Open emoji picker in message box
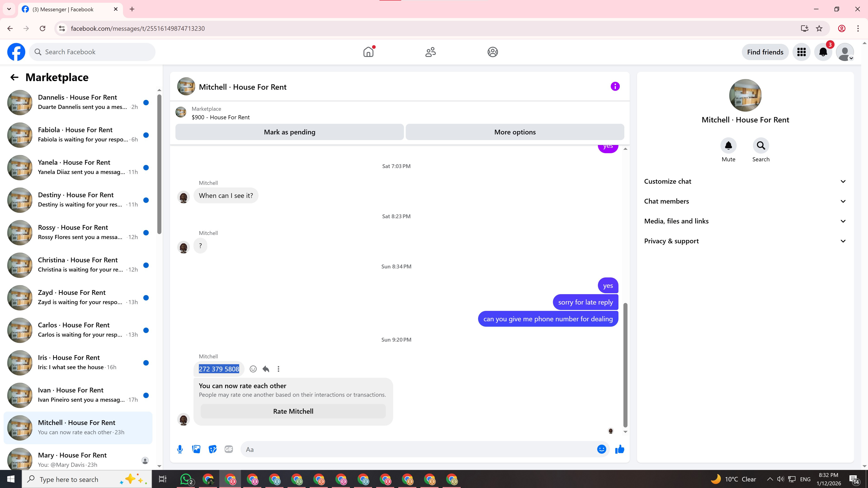The width and height of the screenshot is (868, 488). pyautogui.click(x=601, y=449)
